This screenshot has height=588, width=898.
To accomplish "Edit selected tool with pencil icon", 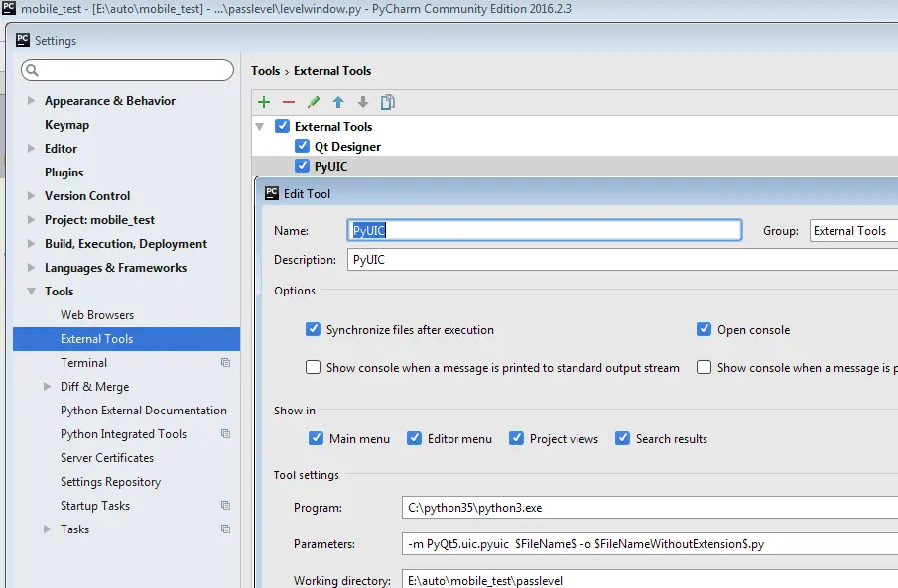I will 314,102.
